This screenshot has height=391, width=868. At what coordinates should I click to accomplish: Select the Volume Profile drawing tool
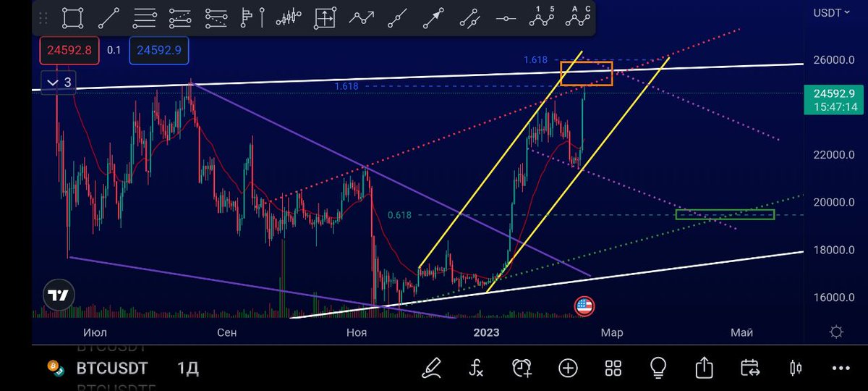(x=253, y=17)
